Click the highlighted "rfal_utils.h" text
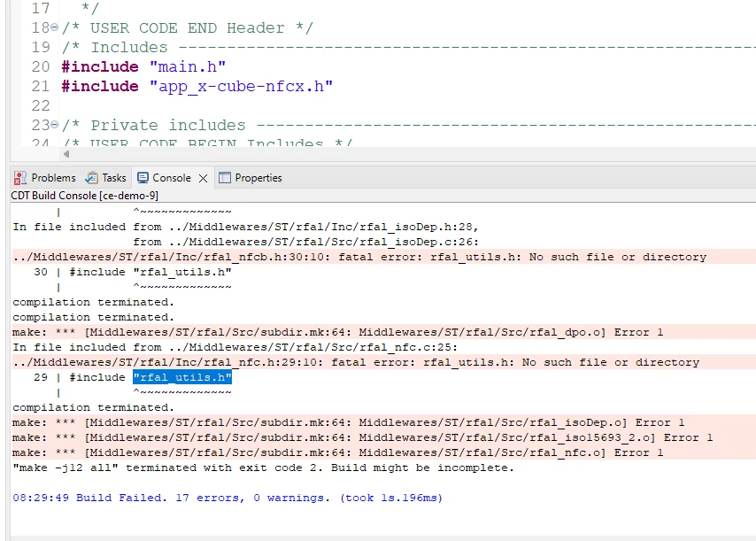The width and height of the screenshot is (756, 541). [x=182, y=377]
